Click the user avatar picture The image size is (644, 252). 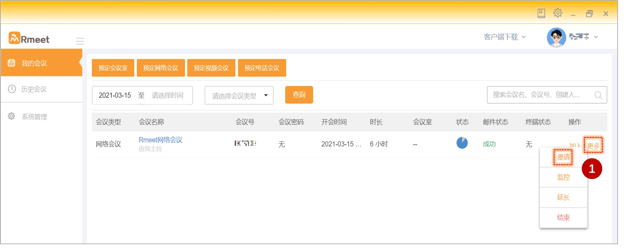(x=556, y=37)
